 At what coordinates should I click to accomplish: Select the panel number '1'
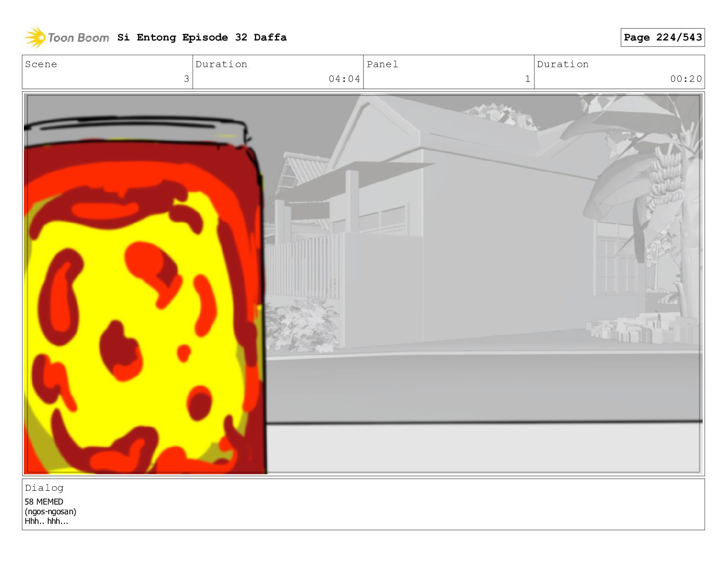tap(528, 79)
